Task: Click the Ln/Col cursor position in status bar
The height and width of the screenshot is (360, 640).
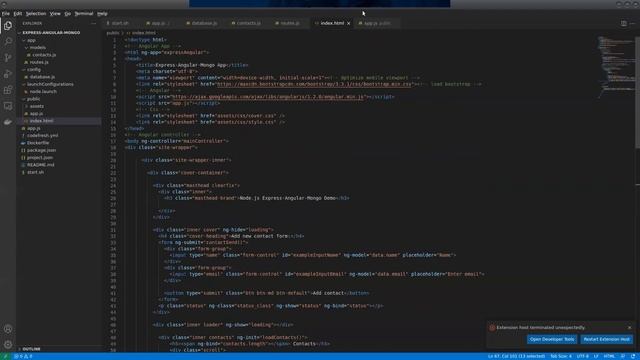Action: (516, 356)
